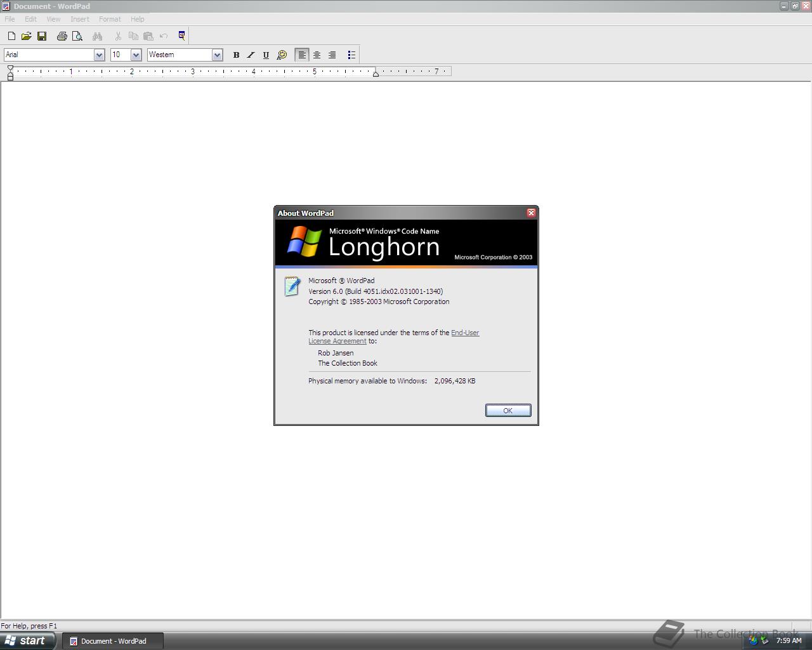
Task: Click the Date/Time insert icon in WordPad toolbar
Action: (182, 36)
